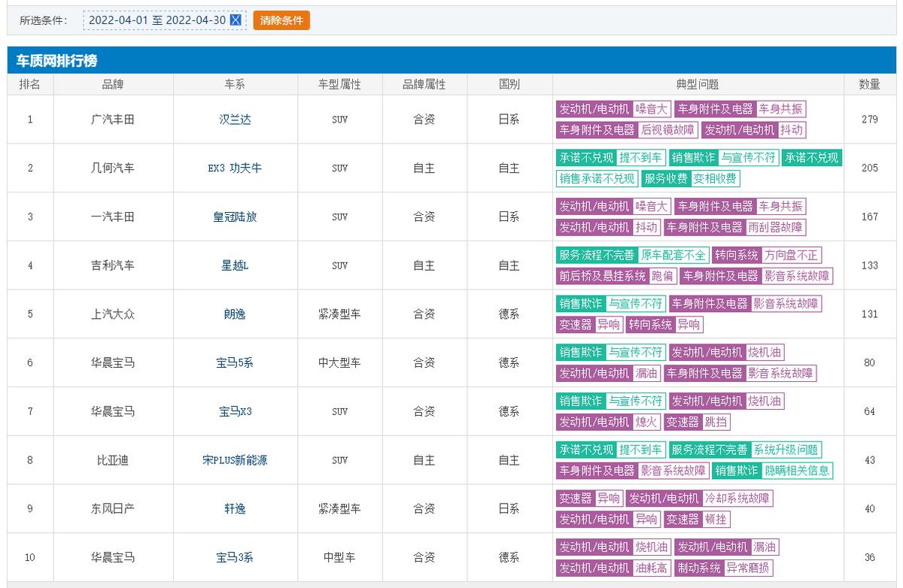Image resolution: width=903 pixels, height=588 pixels.
Task: Select the 宝马X3 series link
Action: click(235, 412)
